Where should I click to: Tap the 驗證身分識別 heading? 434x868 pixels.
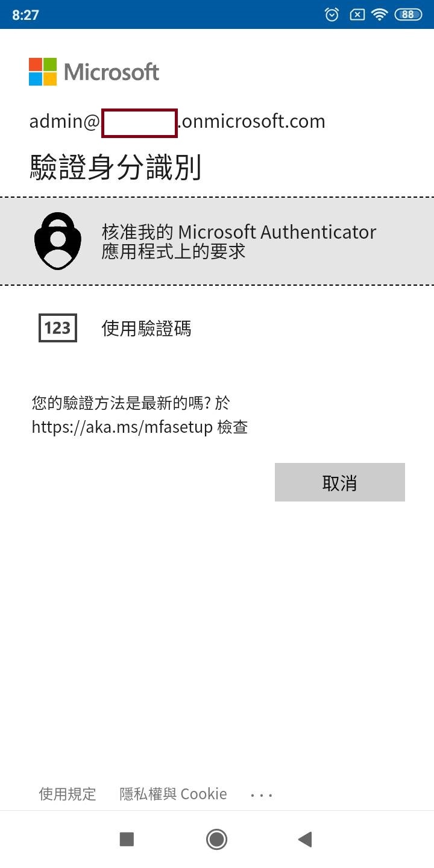pyautogui.click(x=115, y=167)
